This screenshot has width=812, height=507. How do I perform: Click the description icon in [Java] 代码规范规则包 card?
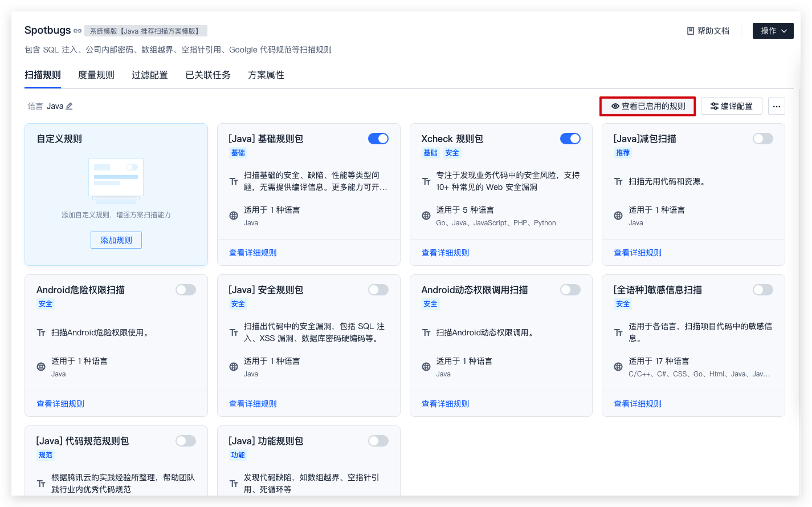coord(41,484)
